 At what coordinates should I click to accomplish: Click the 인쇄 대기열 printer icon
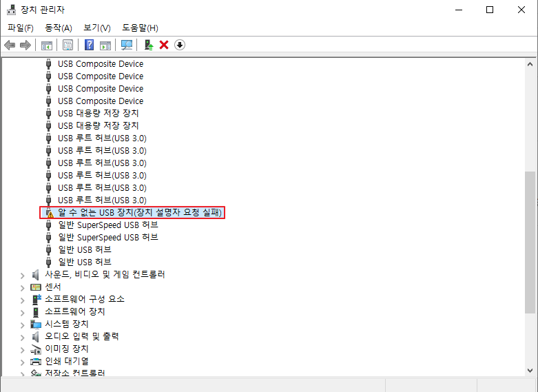click(36, 361)
